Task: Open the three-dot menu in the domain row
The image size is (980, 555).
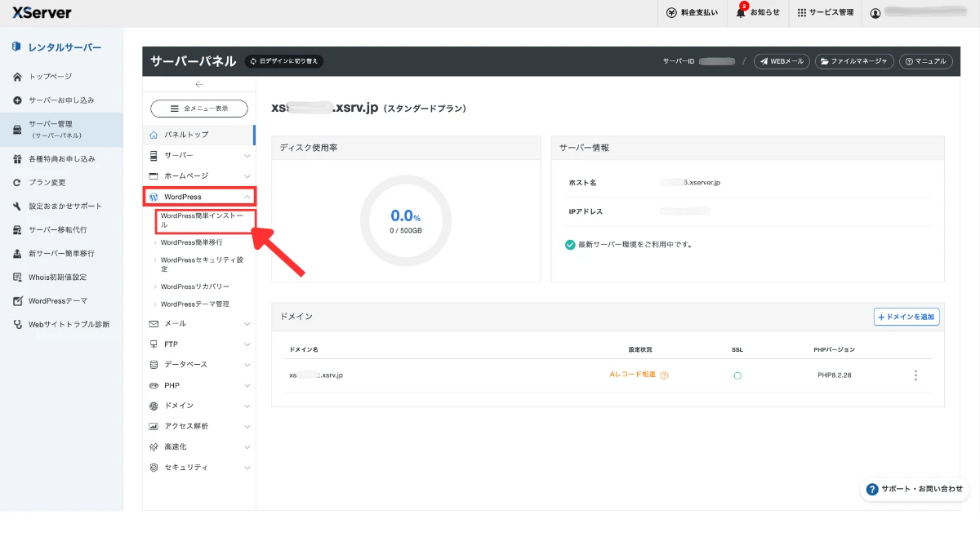Action: tap(915, 375)
